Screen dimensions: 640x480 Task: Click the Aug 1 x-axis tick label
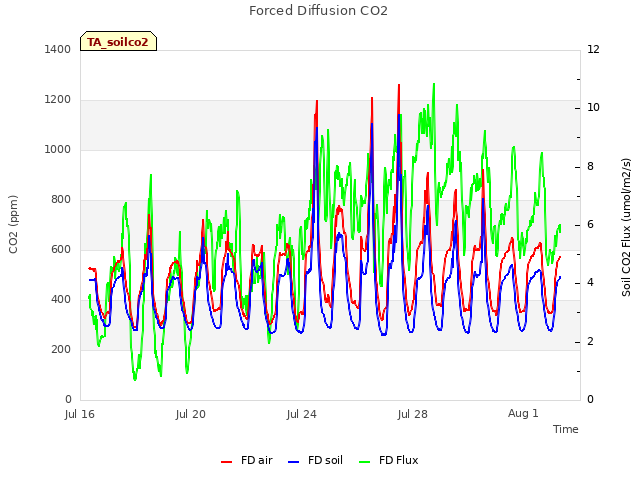tap(523, 413)
